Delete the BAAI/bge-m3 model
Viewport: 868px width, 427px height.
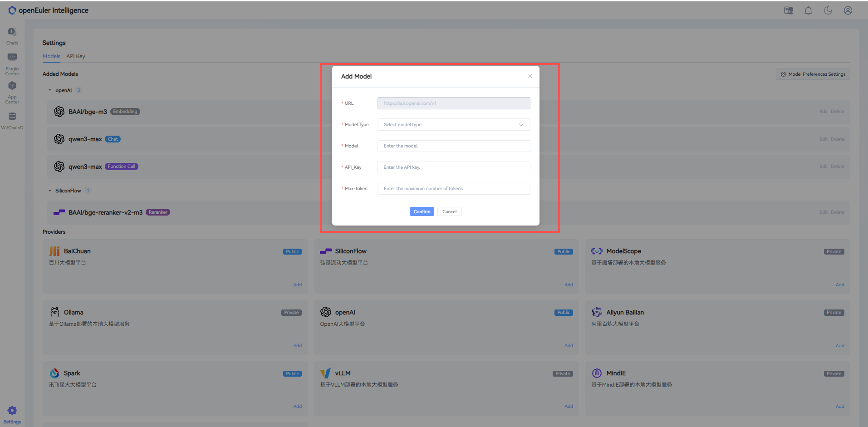tap(838, 112)
